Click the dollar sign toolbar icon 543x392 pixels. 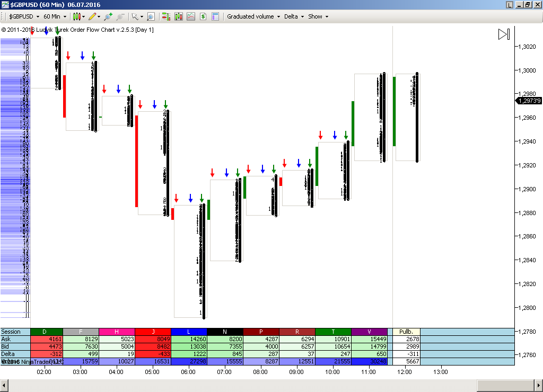coord(203,16)
